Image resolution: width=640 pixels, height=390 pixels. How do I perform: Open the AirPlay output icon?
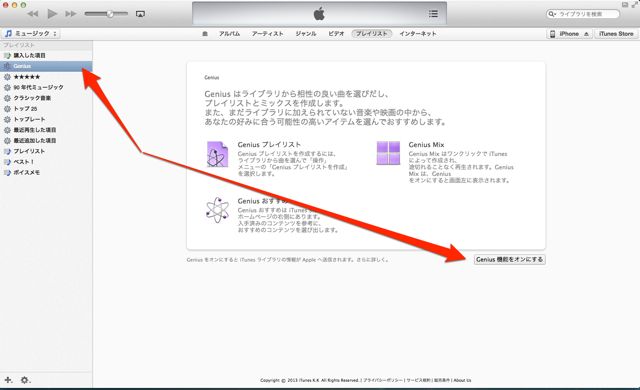coord(140,13)
